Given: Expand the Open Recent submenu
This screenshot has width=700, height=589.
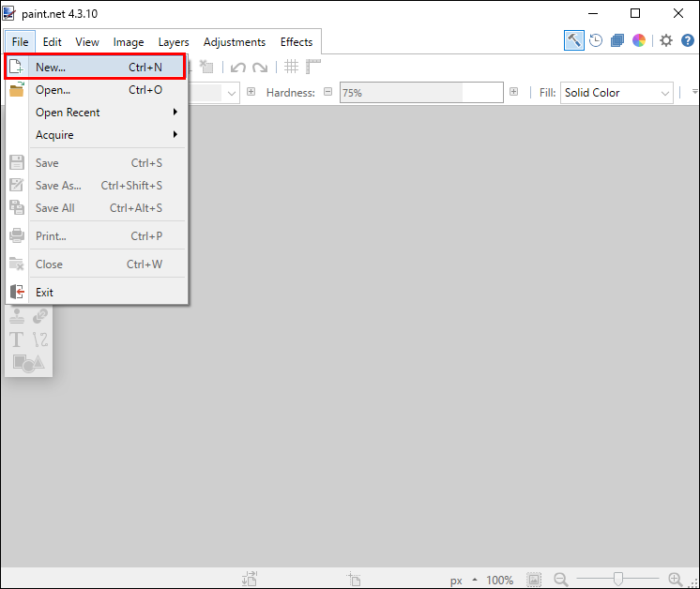Looking at the screenshot, I should [95, 113].
